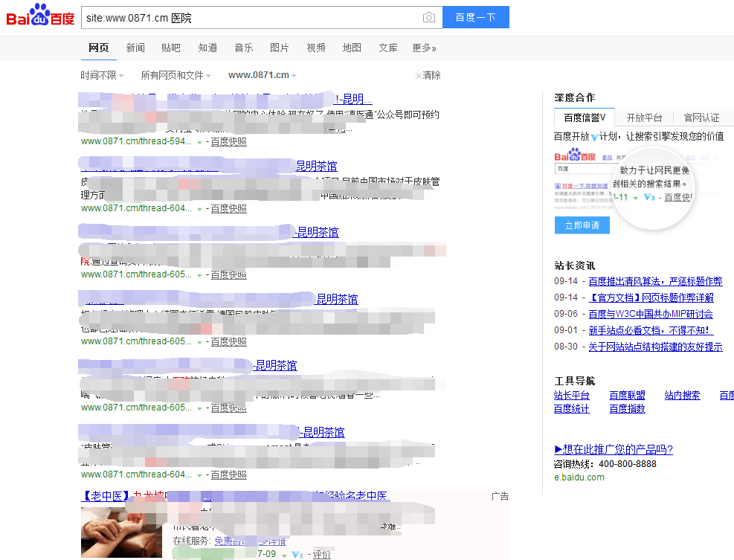Viewport: 734px width, 560px height.
Task: Open the 所有网页和文件 filter dropdown
Action: 173,74
